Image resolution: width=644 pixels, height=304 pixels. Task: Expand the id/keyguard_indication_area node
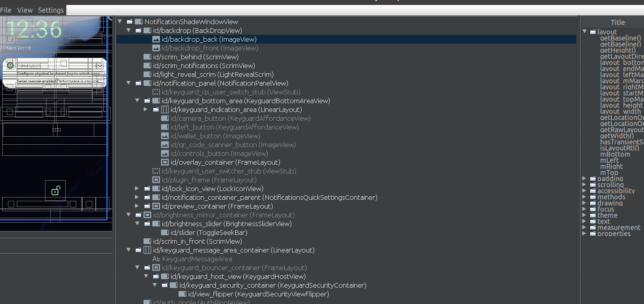tap(146, 109)
